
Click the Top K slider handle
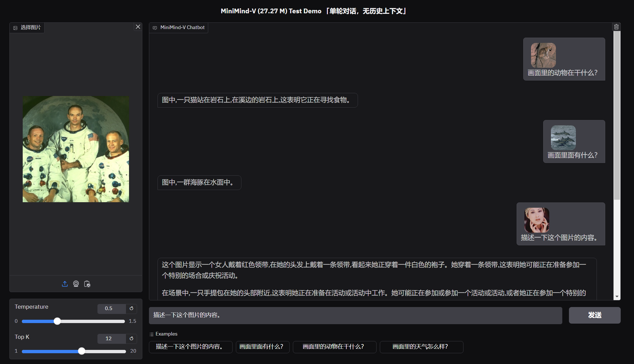[x=81, y=351]
